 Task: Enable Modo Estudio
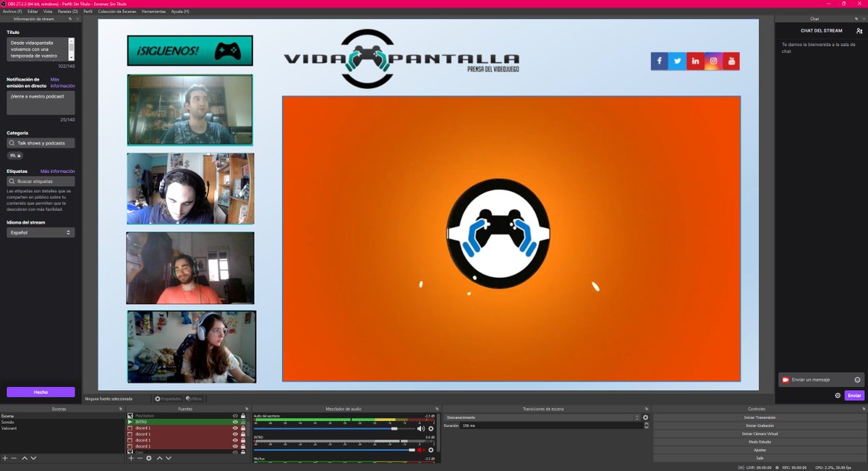click(x=759, y=441)
